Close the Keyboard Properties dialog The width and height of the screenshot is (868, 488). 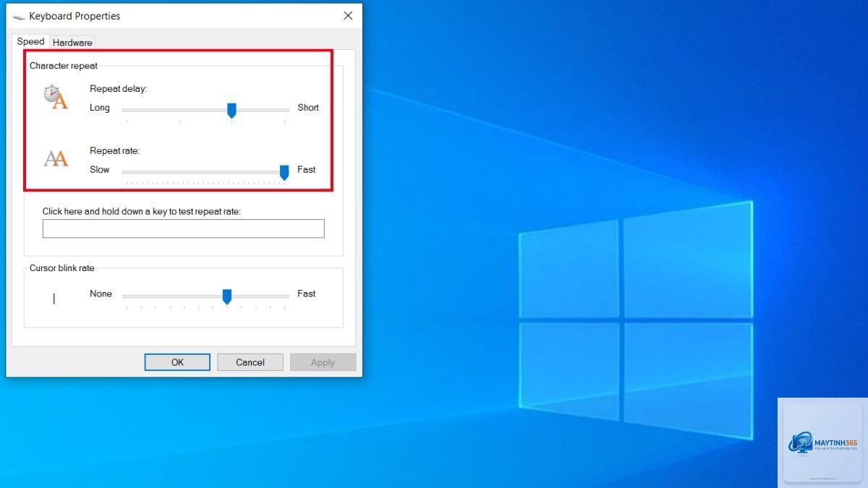tap(348, 16)
